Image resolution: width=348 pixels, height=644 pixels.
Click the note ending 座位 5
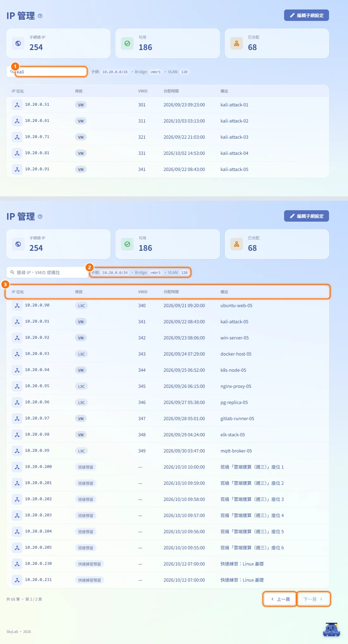tap(252, 532)
